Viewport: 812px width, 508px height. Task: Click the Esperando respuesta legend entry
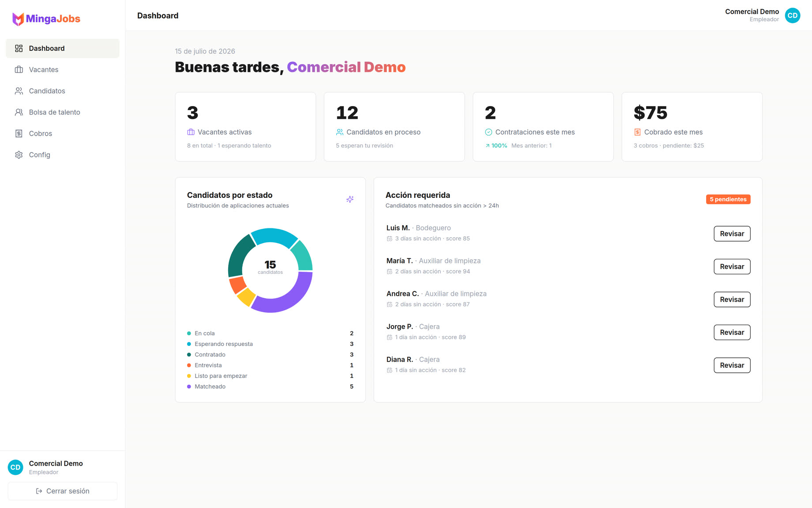point(270,344)
